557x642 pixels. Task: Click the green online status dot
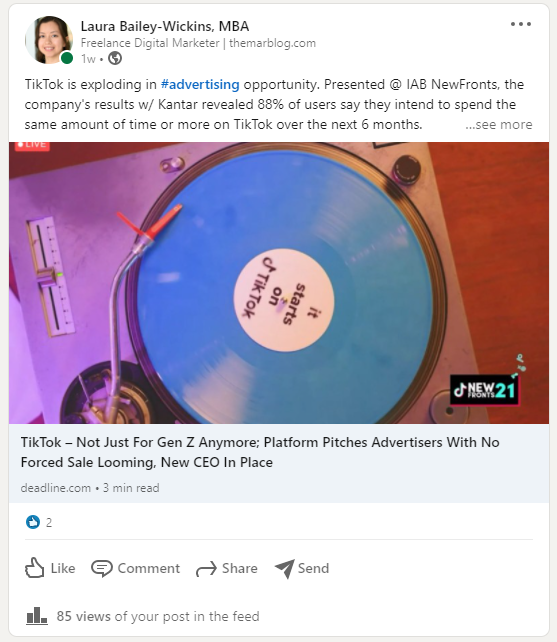pos(67,58)
